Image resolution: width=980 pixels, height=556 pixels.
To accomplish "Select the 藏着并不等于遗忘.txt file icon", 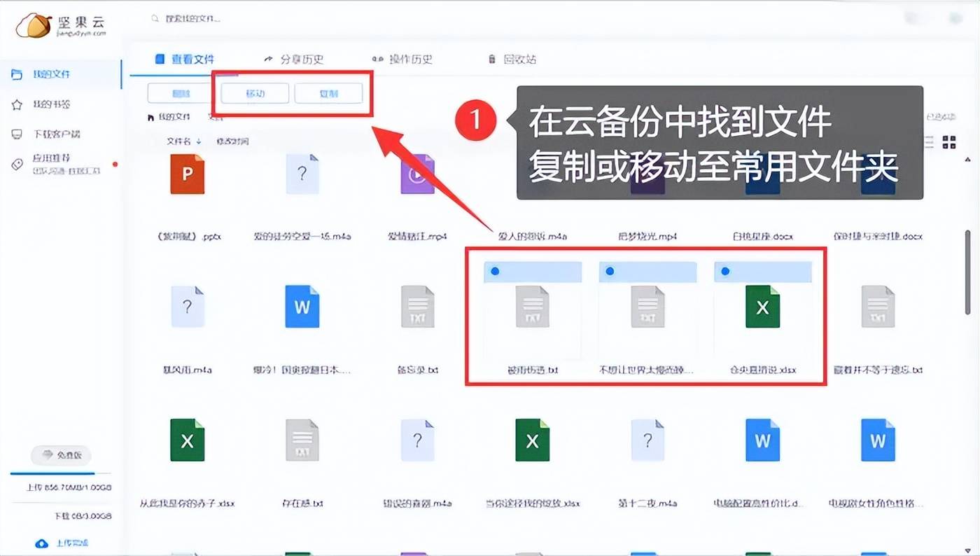I will [878, 307].
